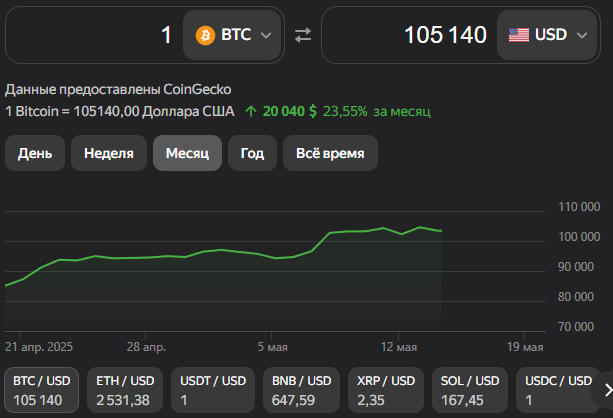Select the USDT / USD pair

click(x=213, y=390)
